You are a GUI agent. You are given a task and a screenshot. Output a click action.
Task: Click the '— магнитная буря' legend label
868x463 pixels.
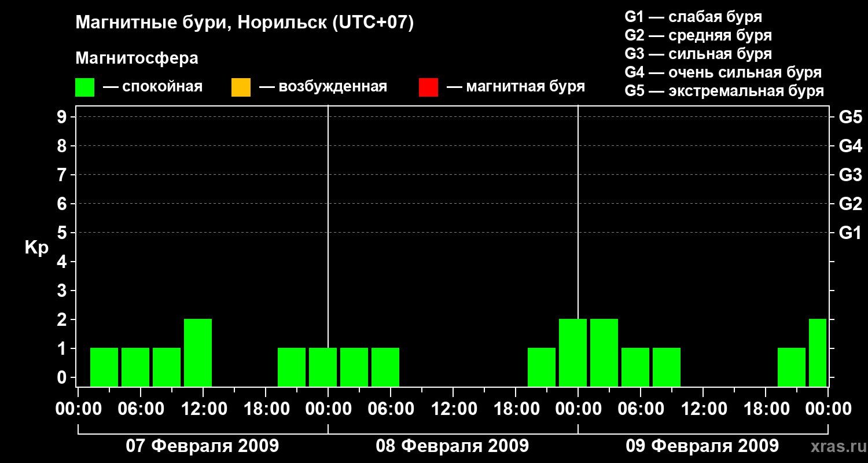pos(516,87)
